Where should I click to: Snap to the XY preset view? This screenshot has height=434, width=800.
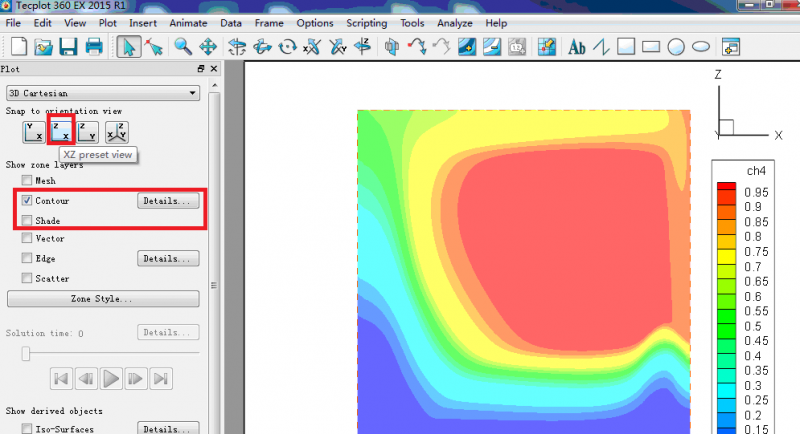click(x=34, y=132)
